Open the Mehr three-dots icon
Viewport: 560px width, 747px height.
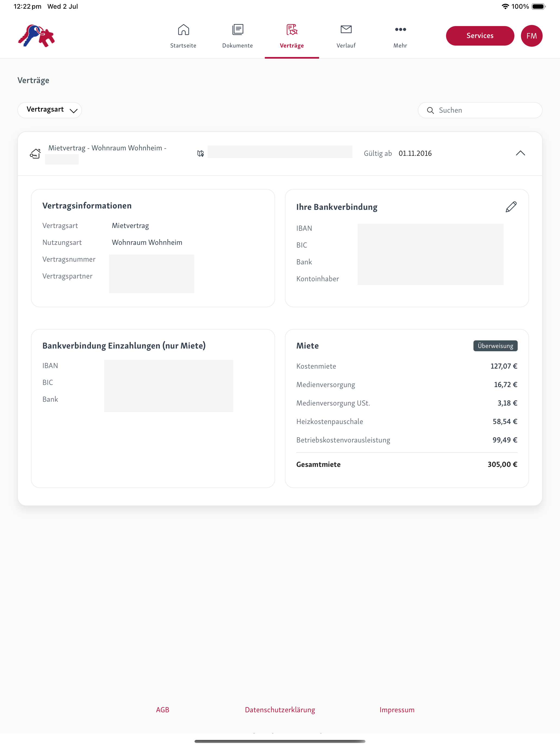pos(400,29)
